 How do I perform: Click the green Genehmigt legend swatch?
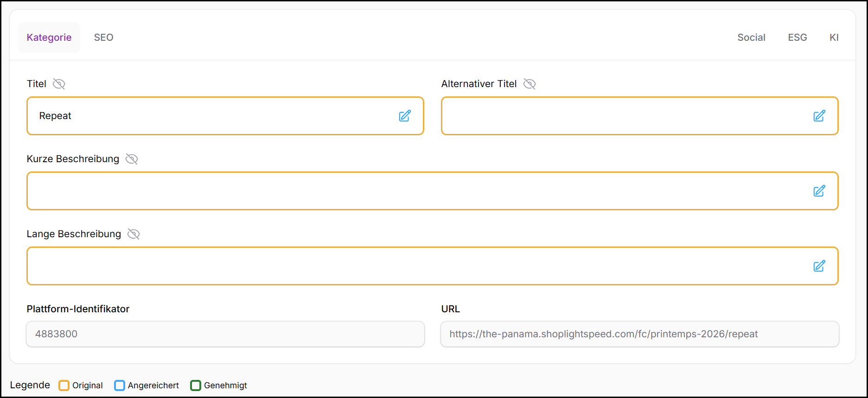tap(196, 385)
